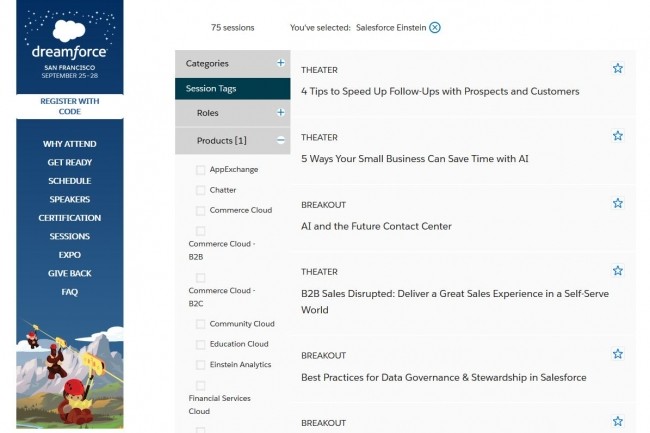Click the 'Salesforce Einstein' selected filter text

tap(391, 28)
